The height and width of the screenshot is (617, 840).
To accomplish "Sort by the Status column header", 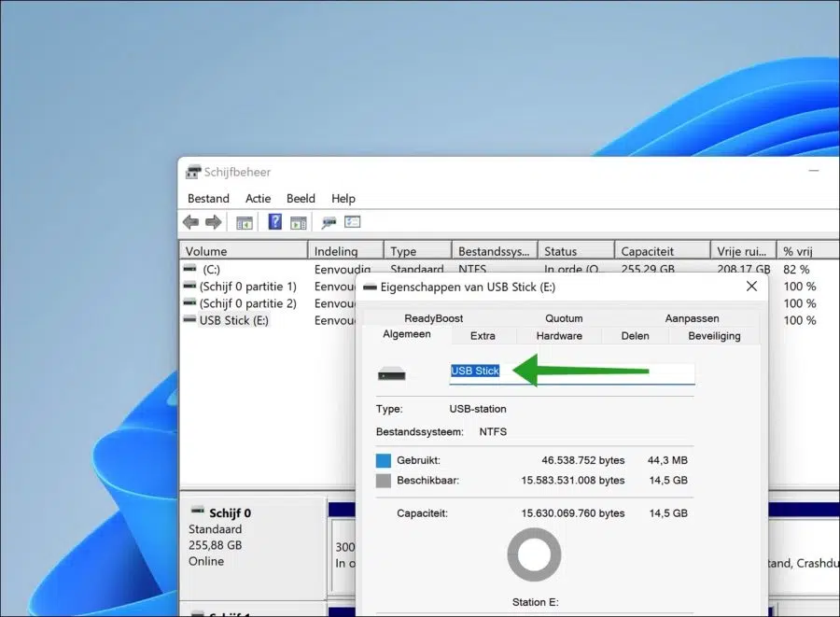I will pos(577,251).
